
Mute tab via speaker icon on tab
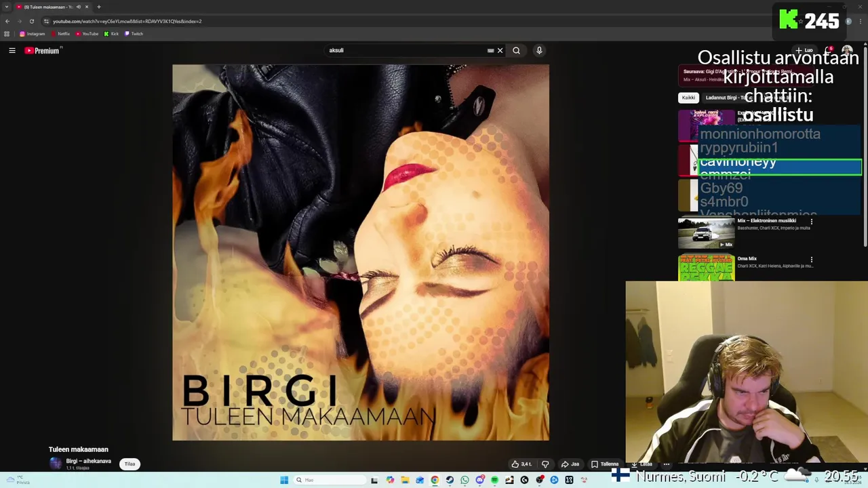[x=79, y=7]
